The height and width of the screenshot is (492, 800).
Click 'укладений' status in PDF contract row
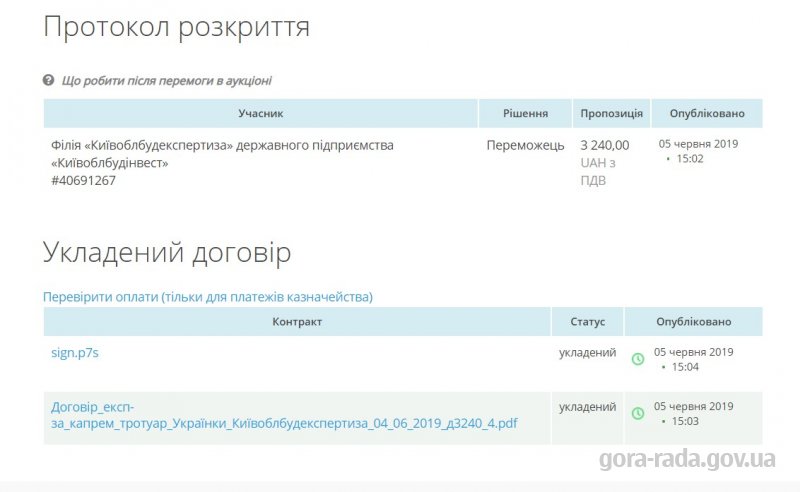(587, 407)
